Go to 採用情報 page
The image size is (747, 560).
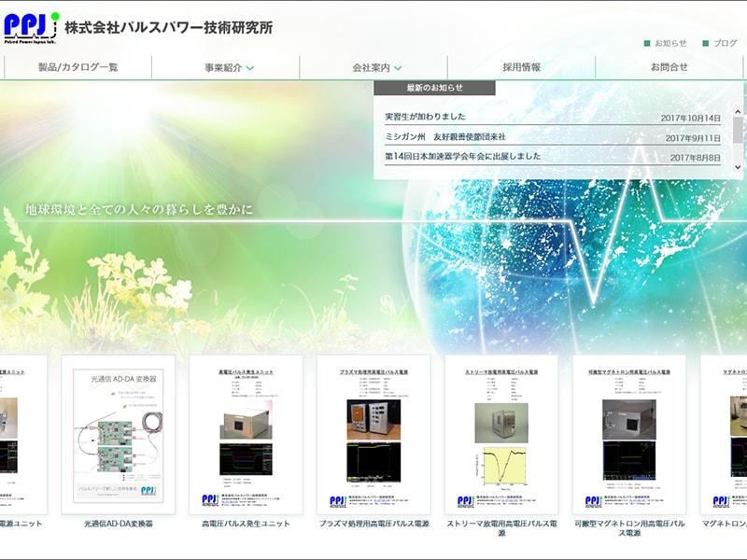tap(521, 67)
